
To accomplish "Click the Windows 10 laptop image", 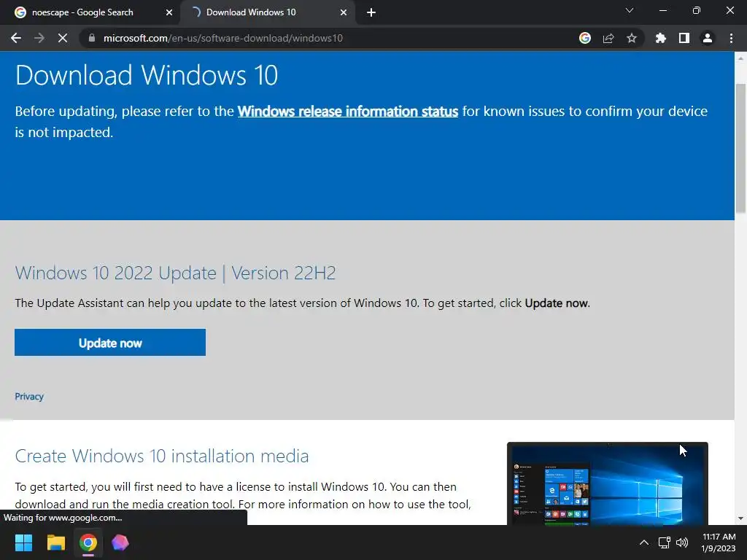I will [608, 483].
